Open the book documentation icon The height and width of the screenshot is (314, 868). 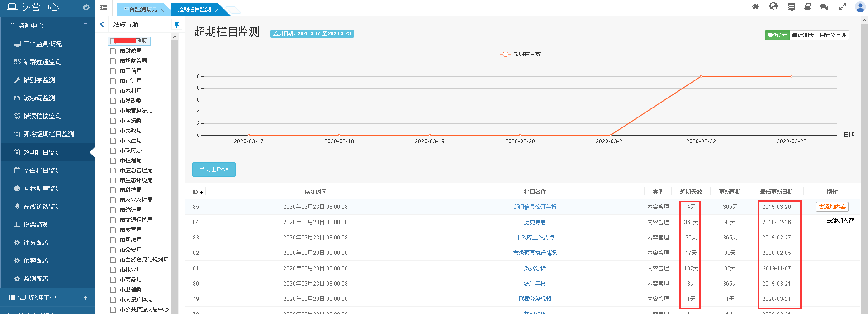point(807,7)
